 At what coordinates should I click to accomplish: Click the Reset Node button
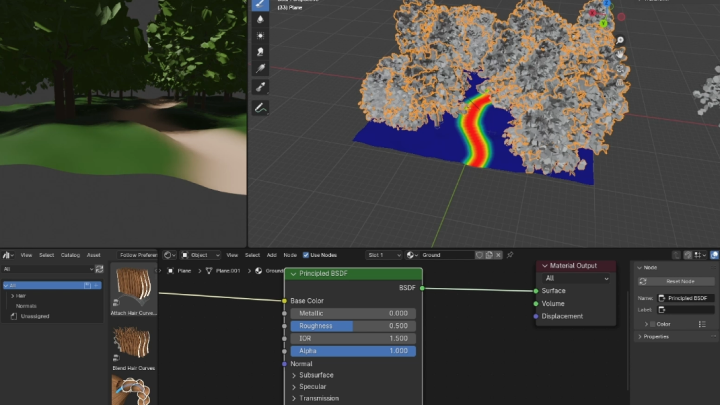coord(676,281)
